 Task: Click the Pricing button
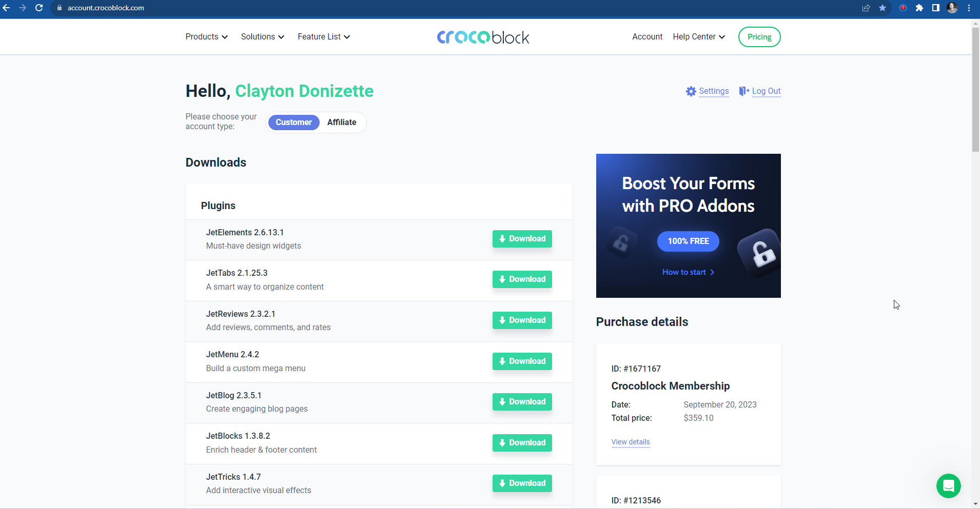[759, 37]
